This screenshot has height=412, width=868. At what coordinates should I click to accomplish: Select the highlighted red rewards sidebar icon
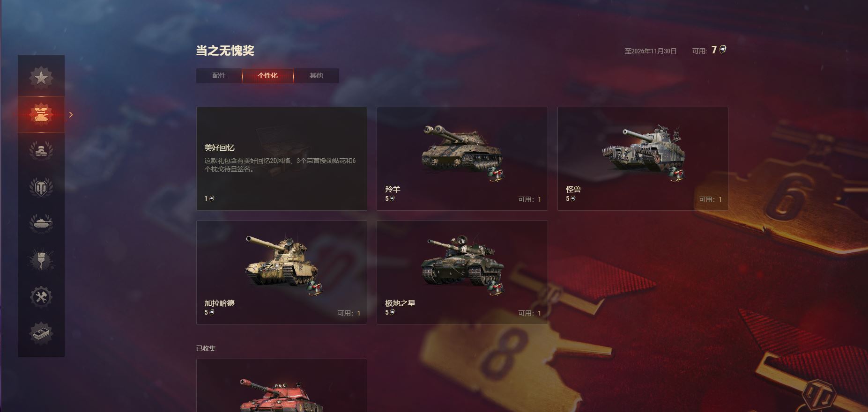coord(41,115)
